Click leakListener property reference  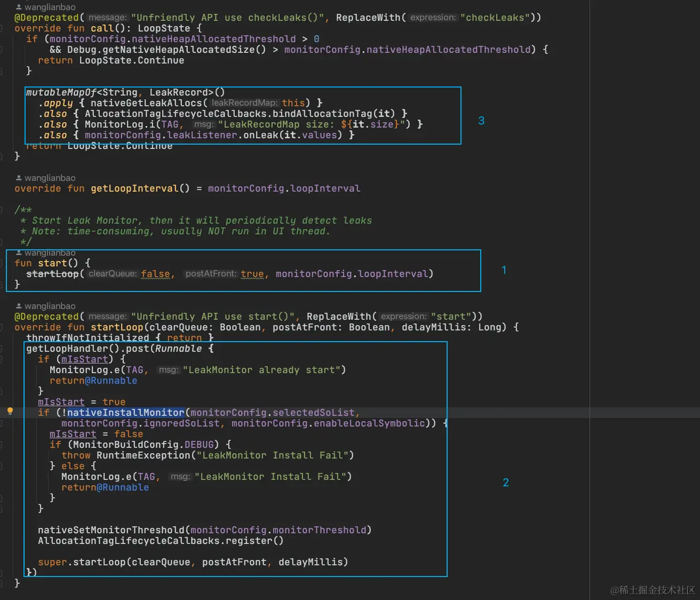tap(202, 135)
